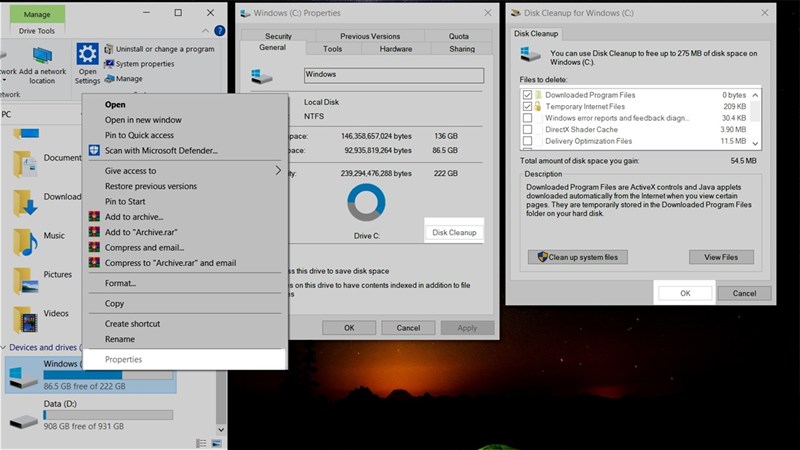Viewport: 800px width, 450px height.
Task: Switch to large icons view
Action: point(217,443)
